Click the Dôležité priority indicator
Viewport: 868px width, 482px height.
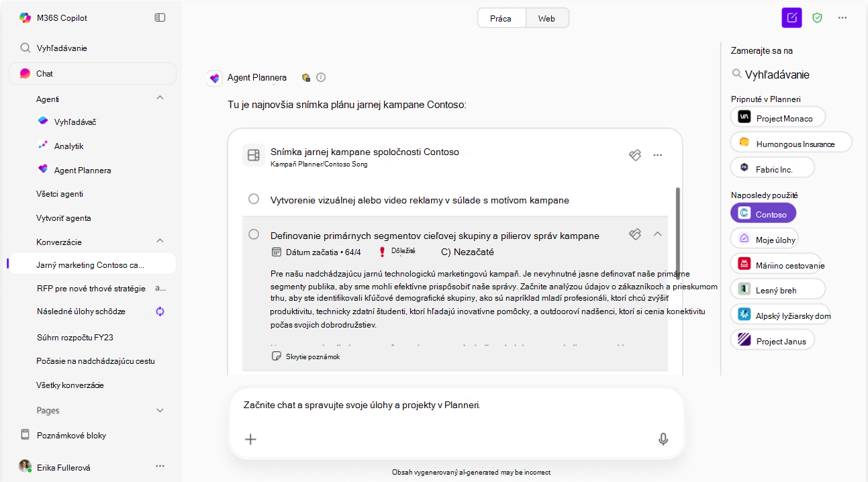click(397, 251)
